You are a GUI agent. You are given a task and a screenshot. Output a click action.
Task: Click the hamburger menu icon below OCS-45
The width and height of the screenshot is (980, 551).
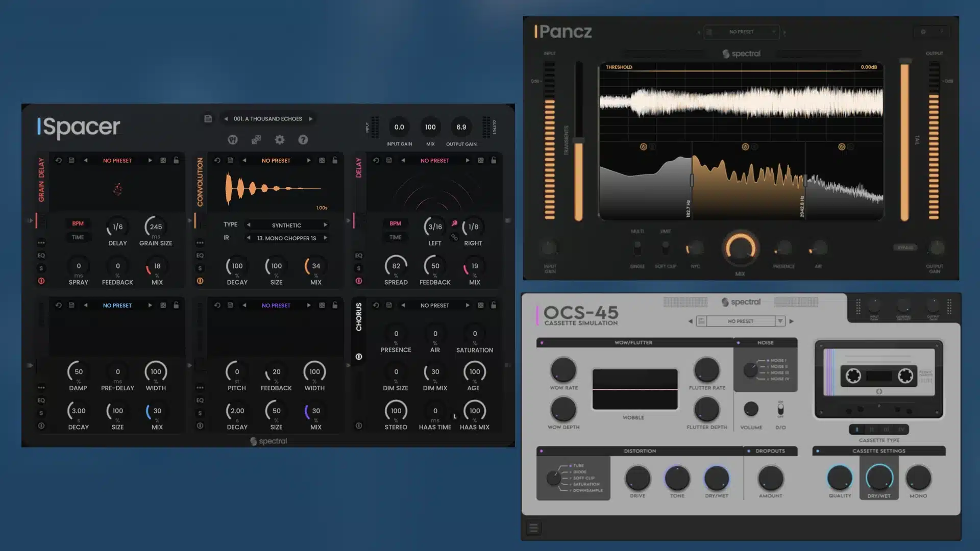[x=533, y=528]
